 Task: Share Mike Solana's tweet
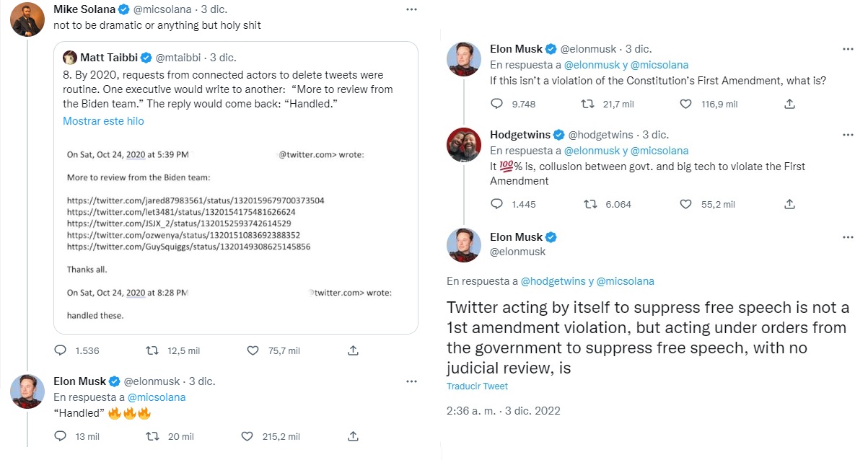click(x=353, y=351)
